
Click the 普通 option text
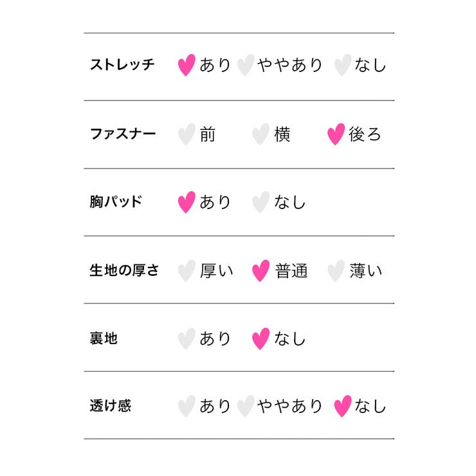click(x=291, y=271)
